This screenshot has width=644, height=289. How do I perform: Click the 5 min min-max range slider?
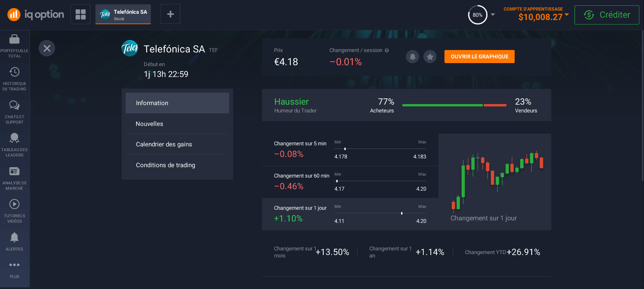pos(380,149)
